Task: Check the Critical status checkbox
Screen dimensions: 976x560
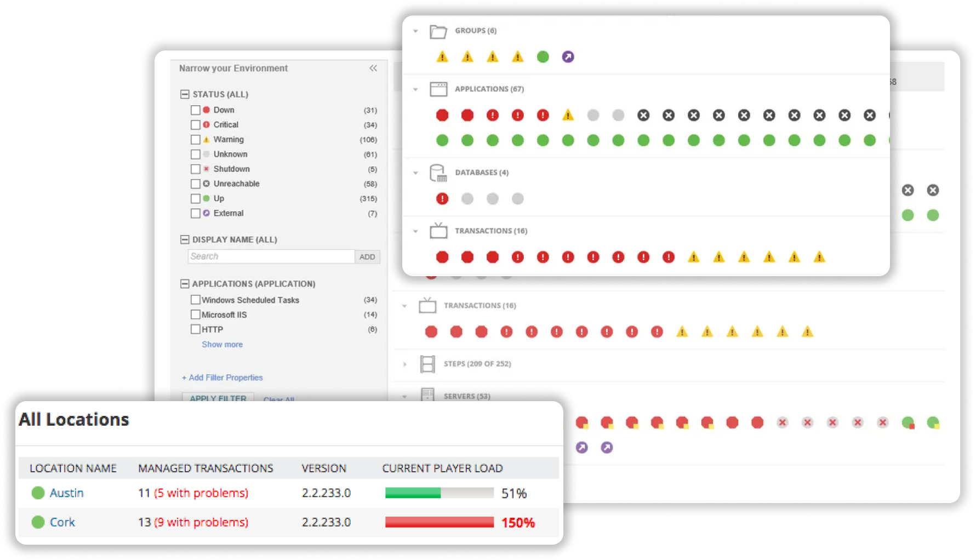Action: coord(195,125)
